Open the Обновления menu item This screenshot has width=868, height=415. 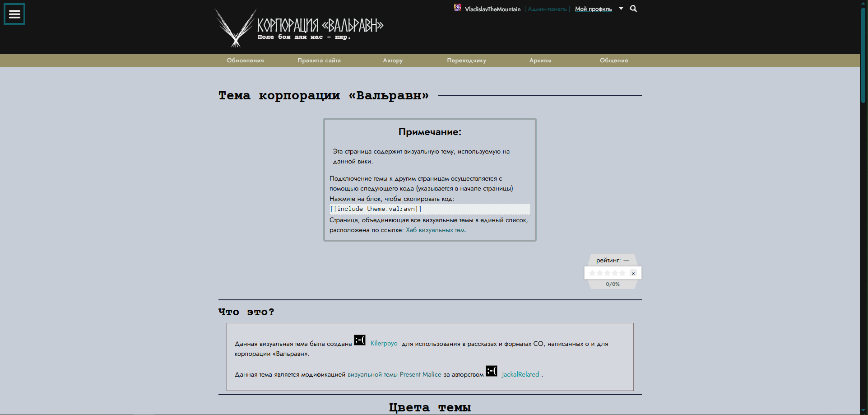[245, 61]
